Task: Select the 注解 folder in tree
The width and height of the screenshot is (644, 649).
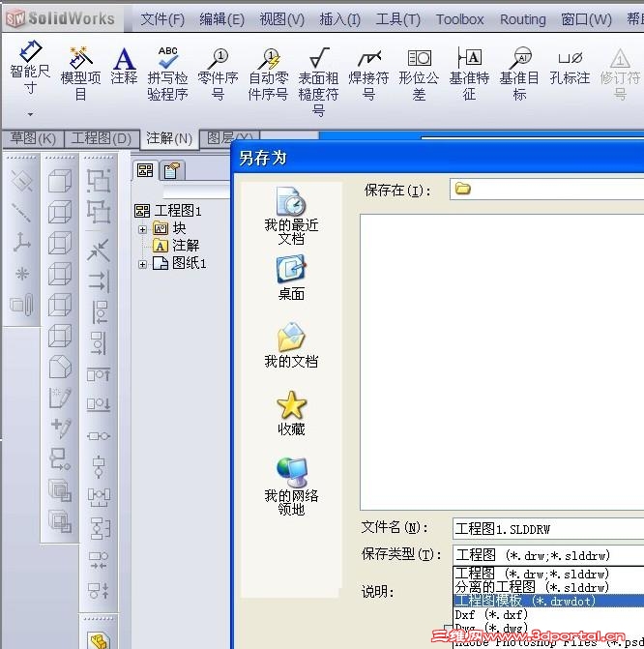Action: coord(176,246)
